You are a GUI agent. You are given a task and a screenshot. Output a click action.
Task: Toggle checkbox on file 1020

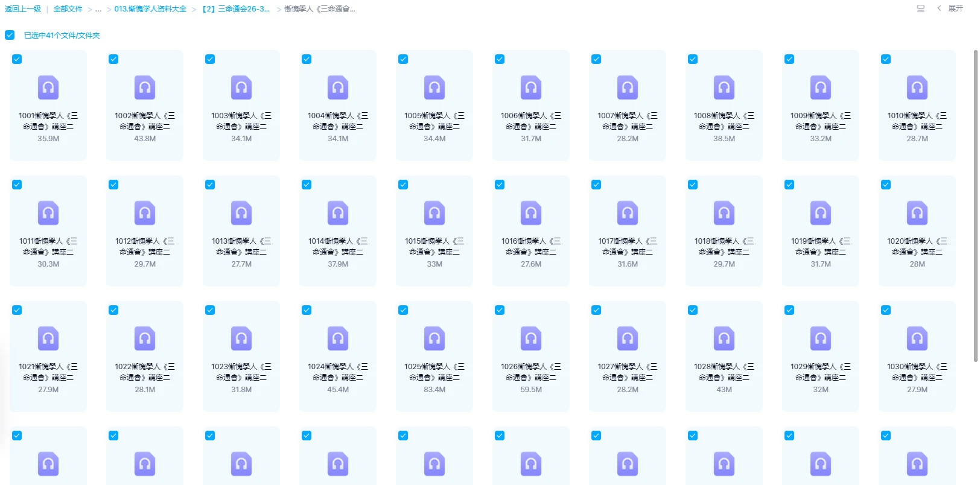[886, 185]
